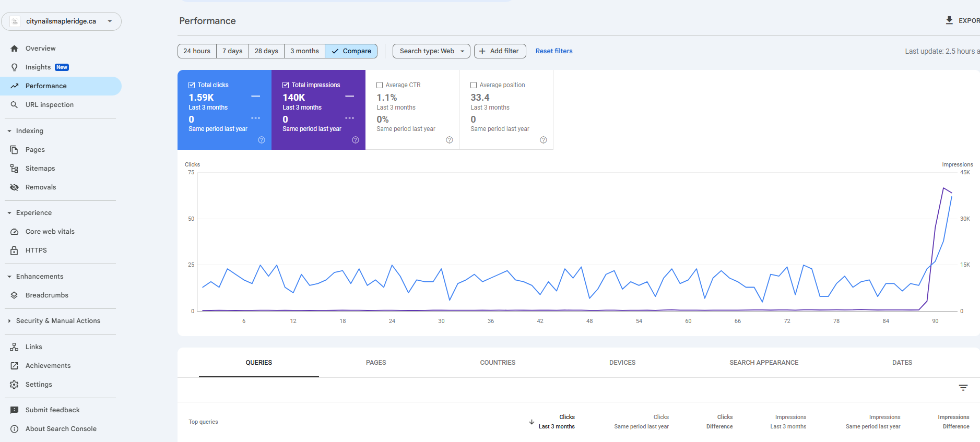Screen dimensions: 980x442
Task: Open the citynailsmapleridge.ca property dropdown
Action: pos(62,21)
